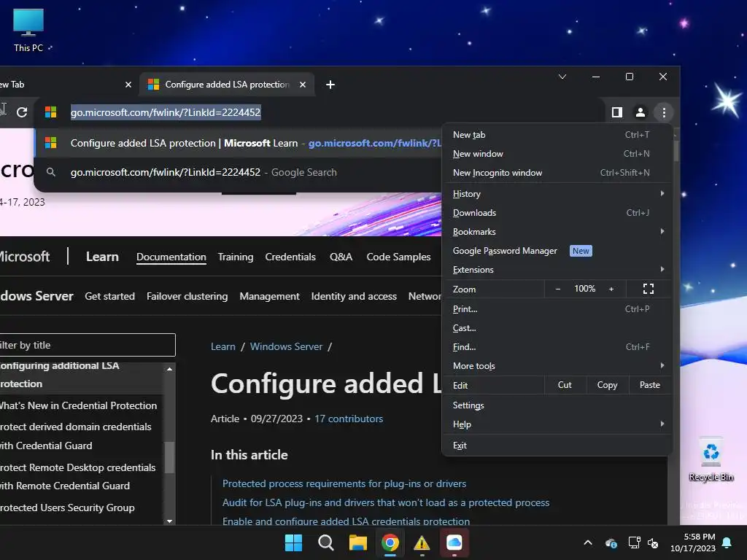The height and width of the screenshot is (560, 747).
Task: Click the Chrome three-dot menu button
Action: click(664, 112)
